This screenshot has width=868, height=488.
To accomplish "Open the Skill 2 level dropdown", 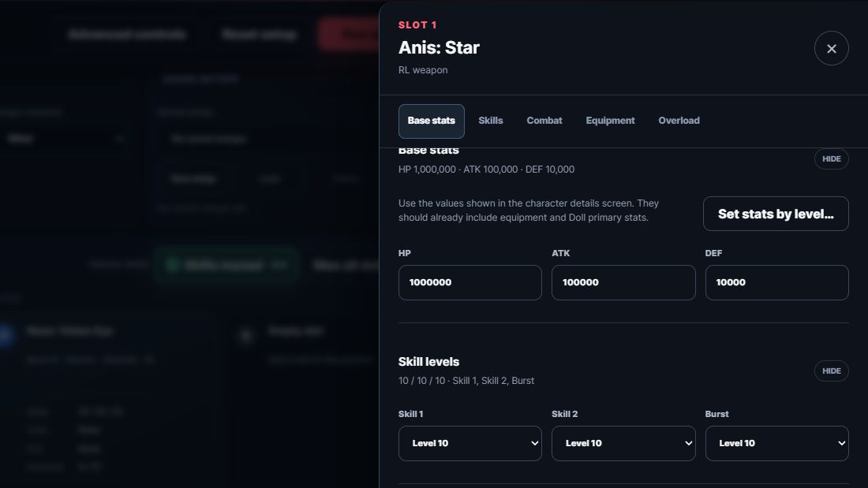I will (x=623, y=443).
